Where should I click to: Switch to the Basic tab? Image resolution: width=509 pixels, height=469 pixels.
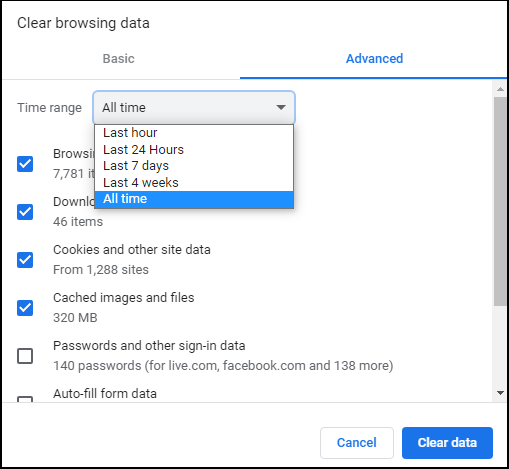pos(119,59)
